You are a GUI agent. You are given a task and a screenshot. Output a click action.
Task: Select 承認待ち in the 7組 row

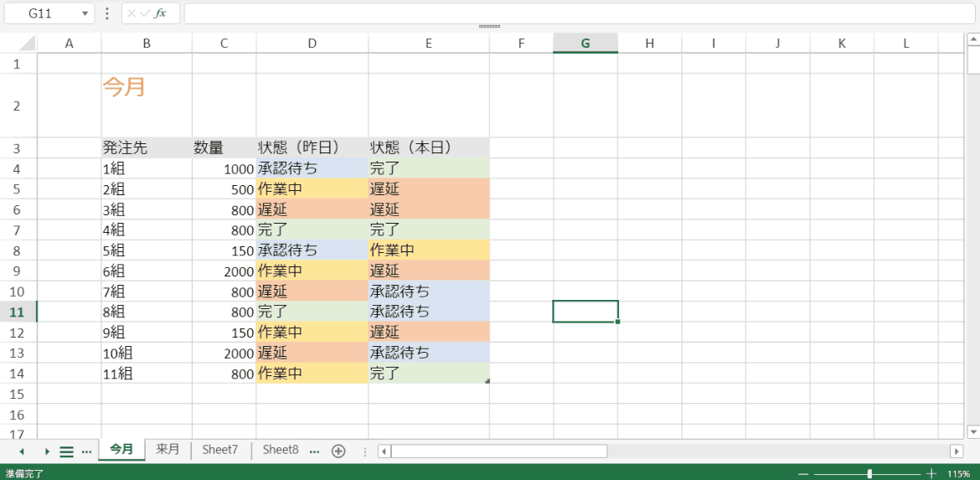click(429, 292)
